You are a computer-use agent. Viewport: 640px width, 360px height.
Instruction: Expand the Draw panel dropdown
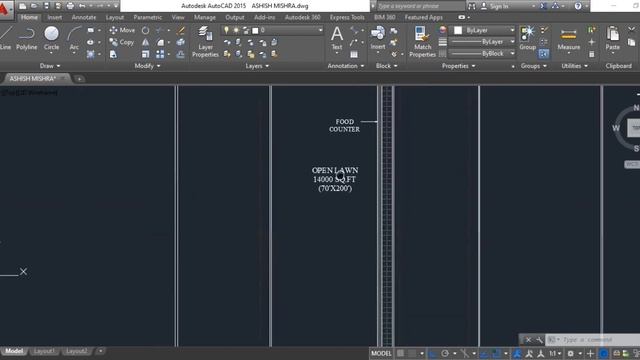pos(50,66)
